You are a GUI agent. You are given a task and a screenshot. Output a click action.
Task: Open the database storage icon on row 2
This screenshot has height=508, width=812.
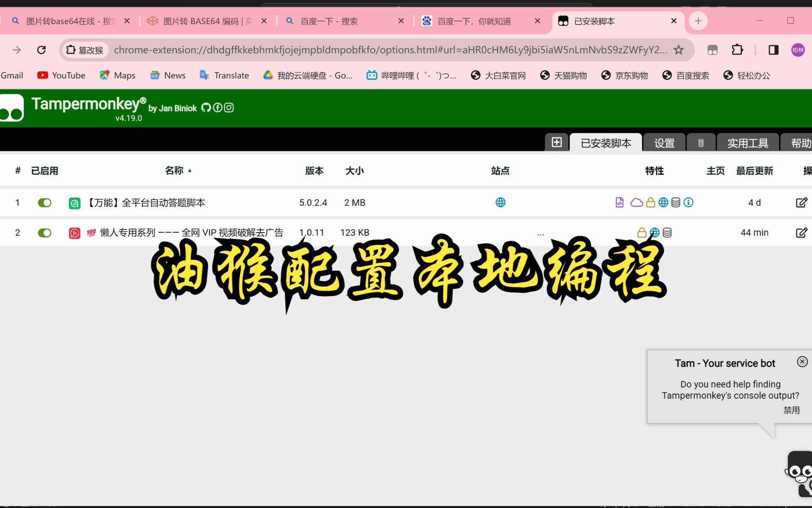667,232
